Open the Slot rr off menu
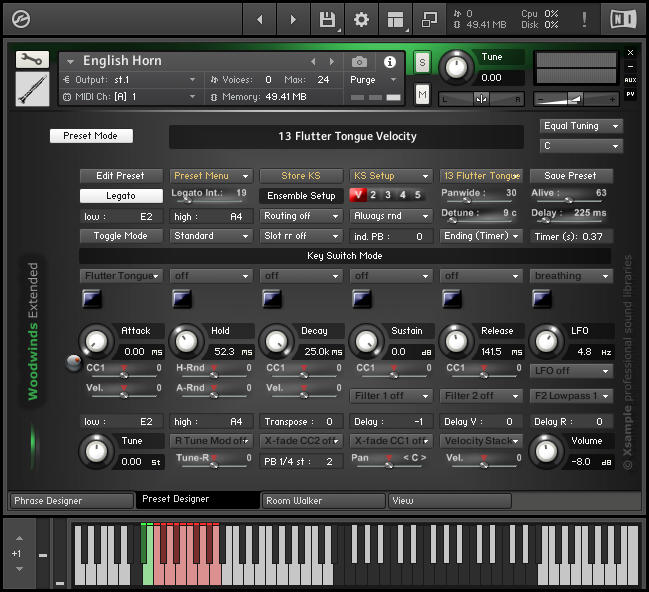 pos(301,236)
